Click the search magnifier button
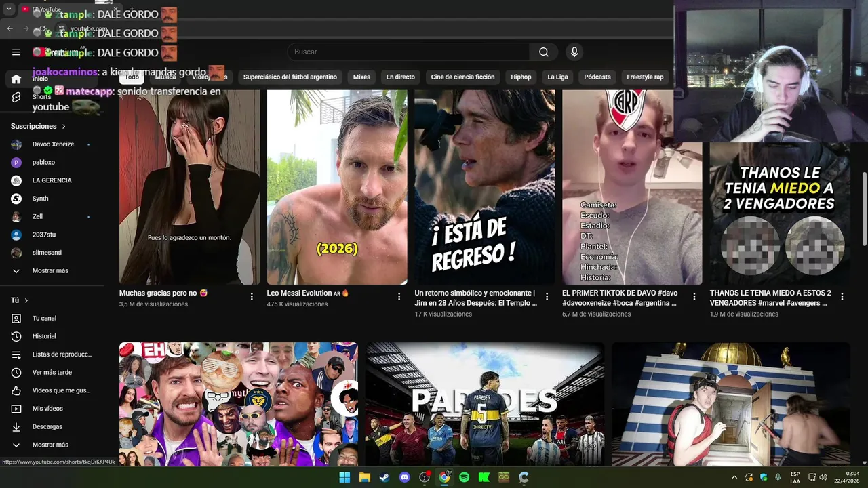This screenshot has height=488, width=868. pos(544,52)
